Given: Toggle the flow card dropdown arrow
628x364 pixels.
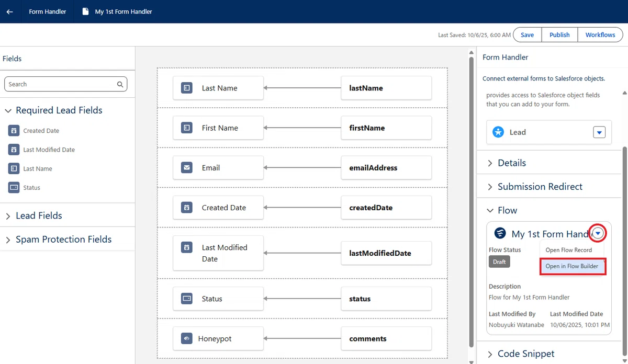Looking at the screenshot, I should (x=599, y=233).
